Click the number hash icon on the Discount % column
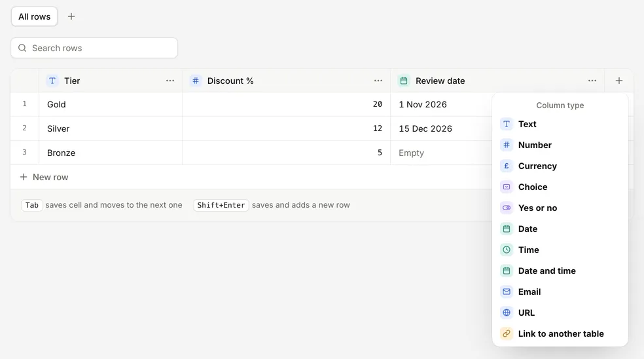The width and height of the screenshot is (644, 359). click(196, 81)
